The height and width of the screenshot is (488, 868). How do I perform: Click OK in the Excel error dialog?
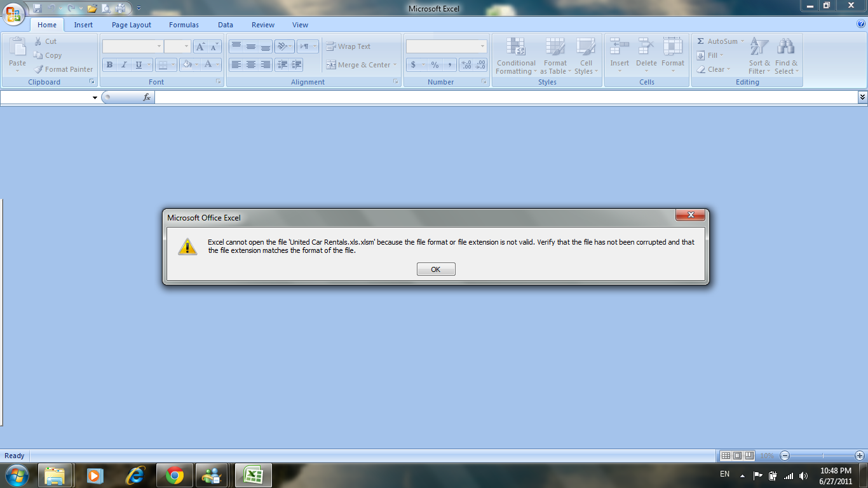[436, 269]
